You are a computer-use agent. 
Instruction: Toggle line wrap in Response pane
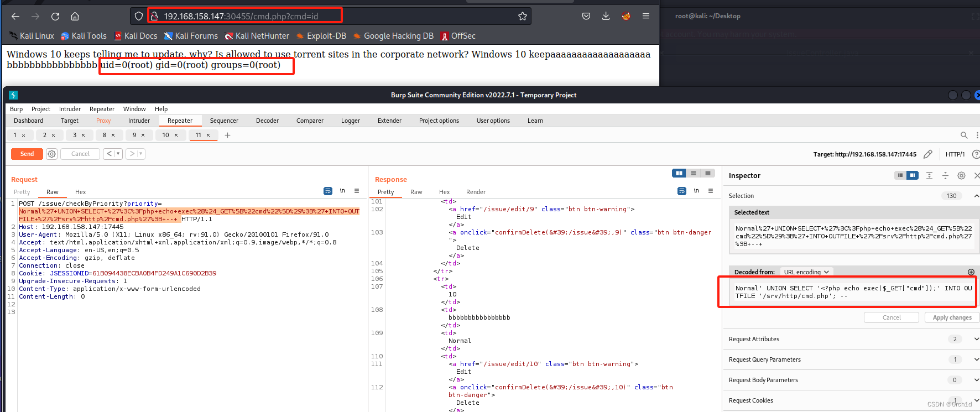pyautogui.click(x=682, y=191)
